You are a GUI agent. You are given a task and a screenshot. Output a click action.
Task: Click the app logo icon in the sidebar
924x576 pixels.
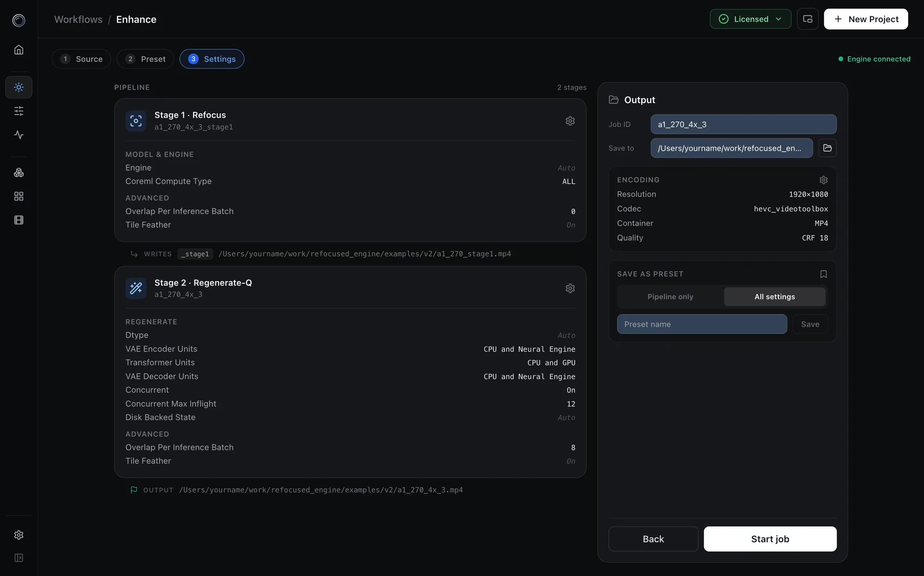point(18,20)
